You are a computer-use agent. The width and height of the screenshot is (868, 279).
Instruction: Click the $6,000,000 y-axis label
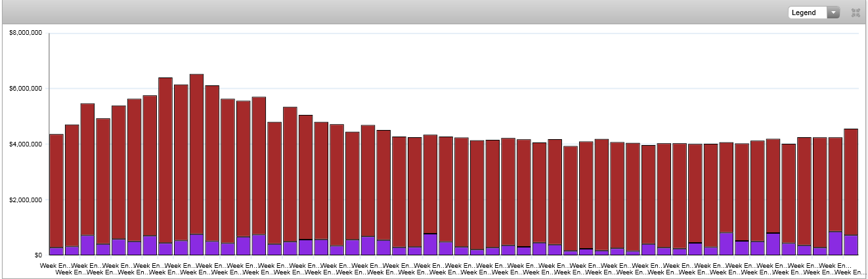26,89
